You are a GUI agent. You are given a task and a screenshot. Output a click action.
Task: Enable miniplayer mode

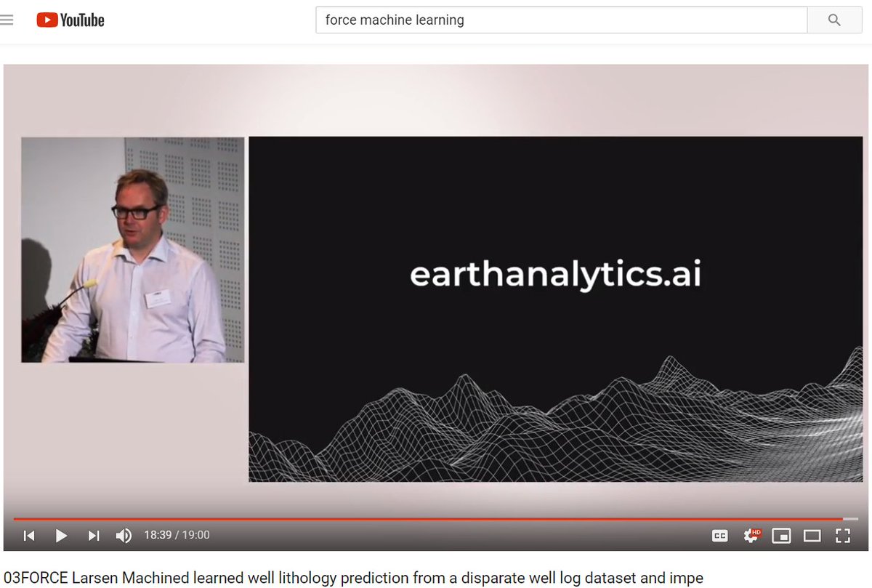[x=781, y=536]
